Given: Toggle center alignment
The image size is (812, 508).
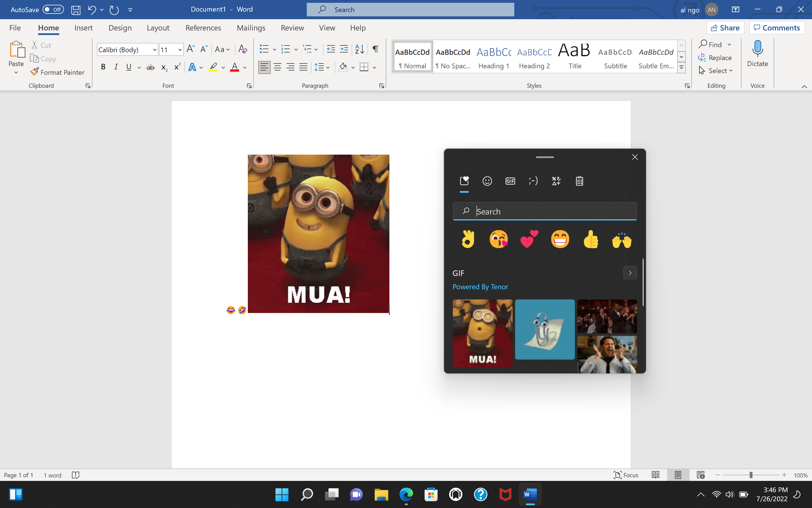Looking at the screenshot, I should click(x=277, y=67).
